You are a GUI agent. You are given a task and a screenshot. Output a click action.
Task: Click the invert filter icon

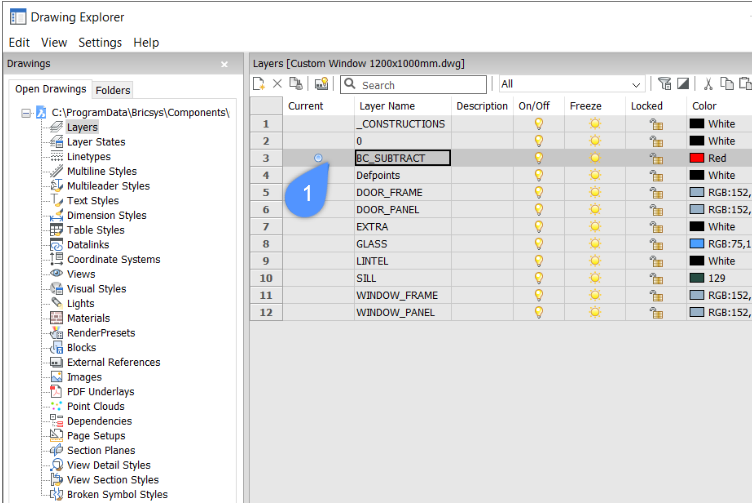point(683,85)
